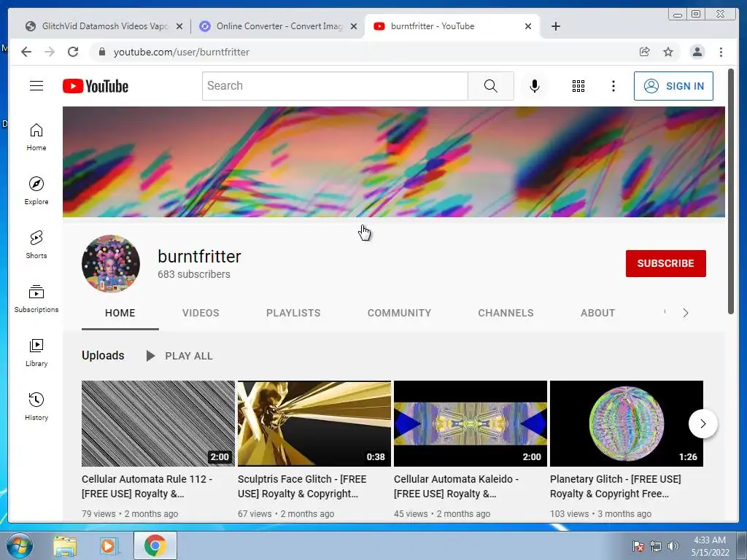Screen dimensions: 747x560
Task: Open Subscriptions in sidebar
Action: point(36,298)
